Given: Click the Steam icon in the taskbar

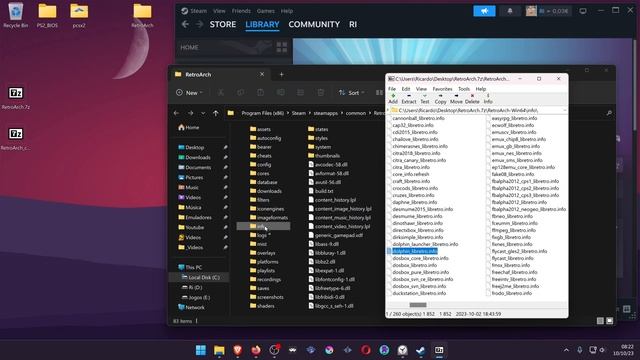Looking at the screenshot, I should pyautogui.click(x=421, y=350).
